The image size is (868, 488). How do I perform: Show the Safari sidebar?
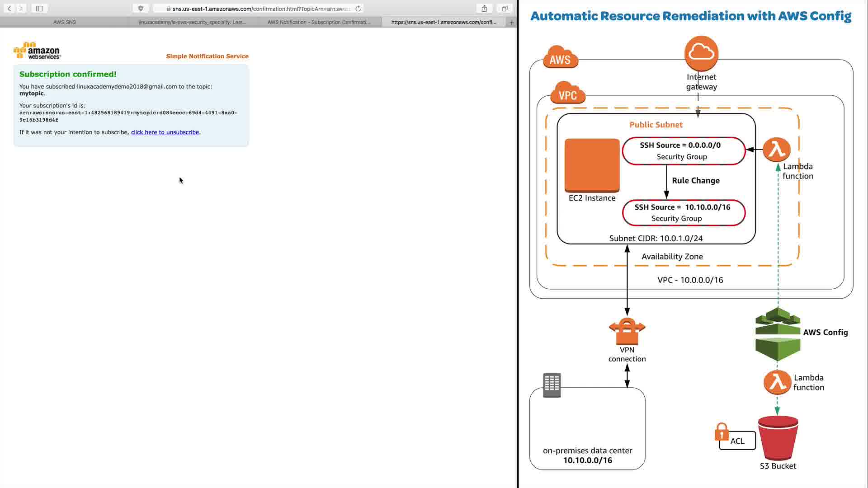click(39, 8)
